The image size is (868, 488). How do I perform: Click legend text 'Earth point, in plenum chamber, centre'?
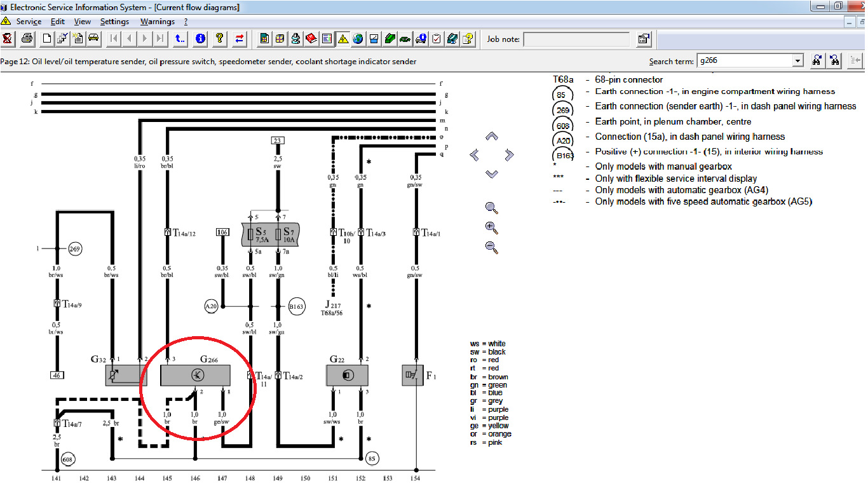coord(673,121)
